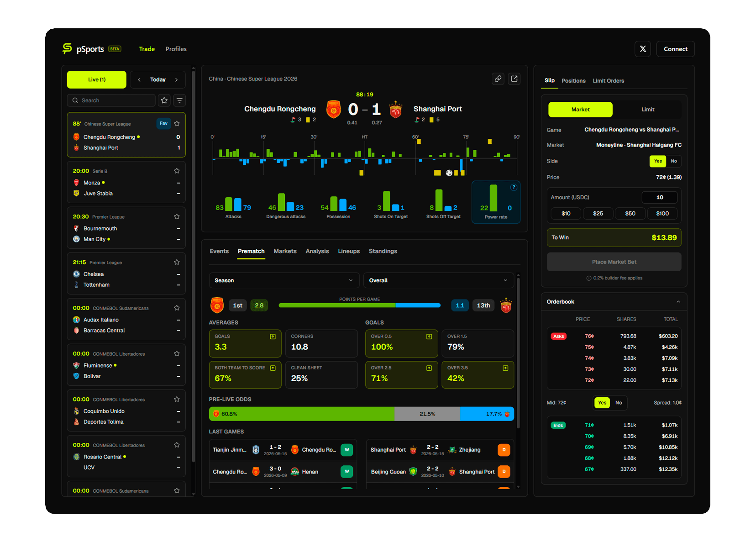This screenshot has width=756, height=542.
Task: Click the Over 3.5 trade icon
Action: (x=505, y=368)
